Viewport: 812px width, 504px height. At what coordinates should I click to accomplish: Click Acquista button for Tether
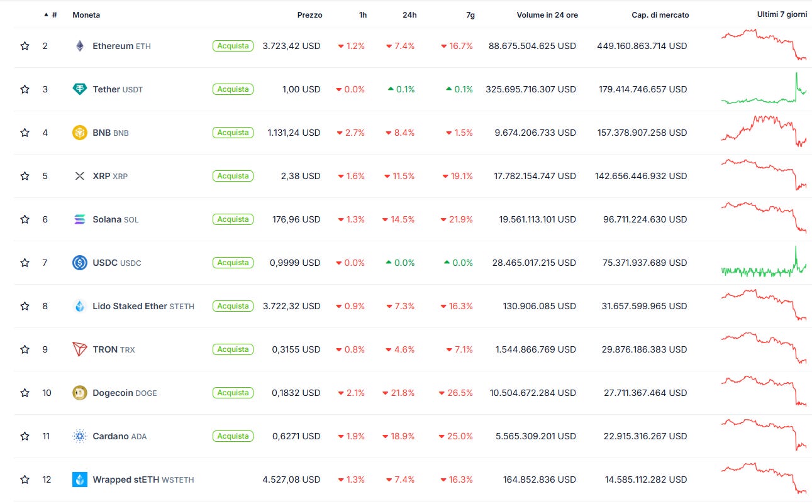233,89
